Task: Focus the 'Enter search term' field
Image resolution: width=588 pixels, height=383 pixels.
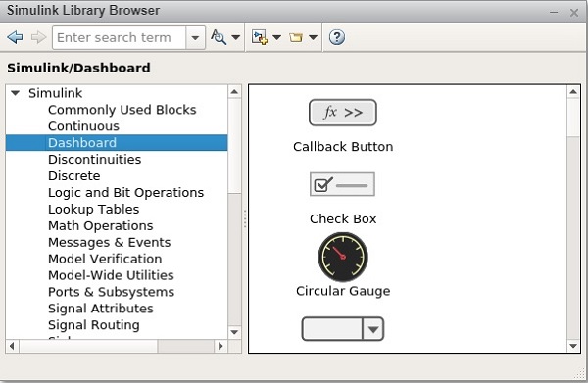Action: point(119,37)
